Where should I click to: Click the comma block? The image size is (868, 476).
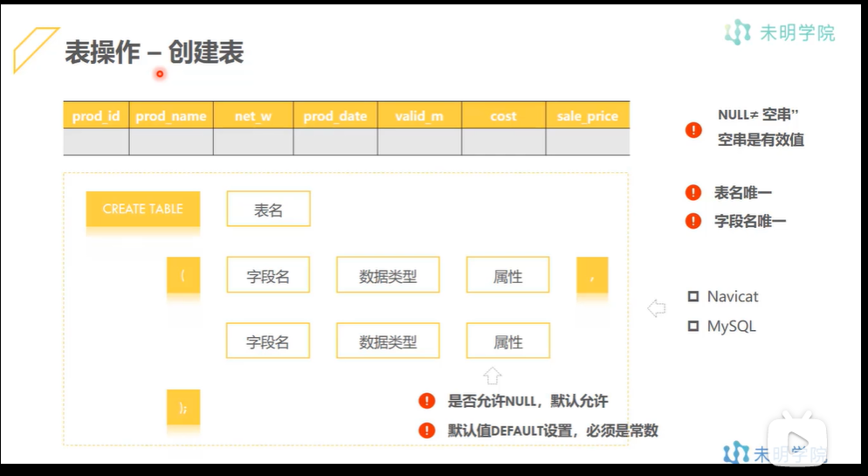click(592, 274)
